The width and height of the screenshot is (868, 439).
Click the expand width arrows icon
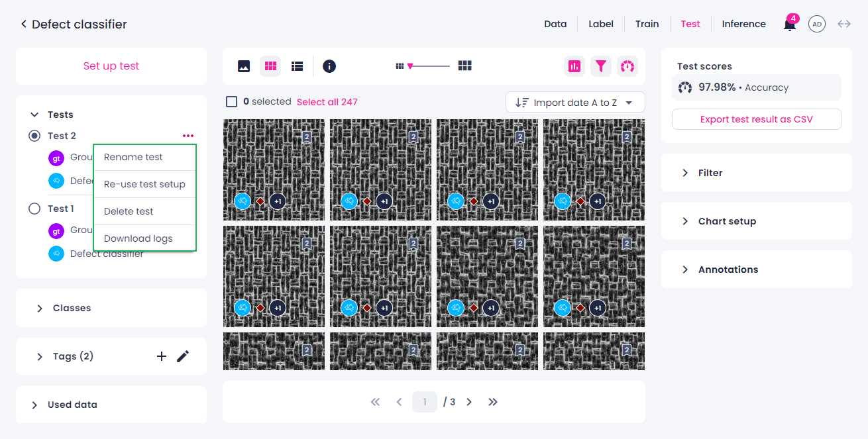coord(844,24)
